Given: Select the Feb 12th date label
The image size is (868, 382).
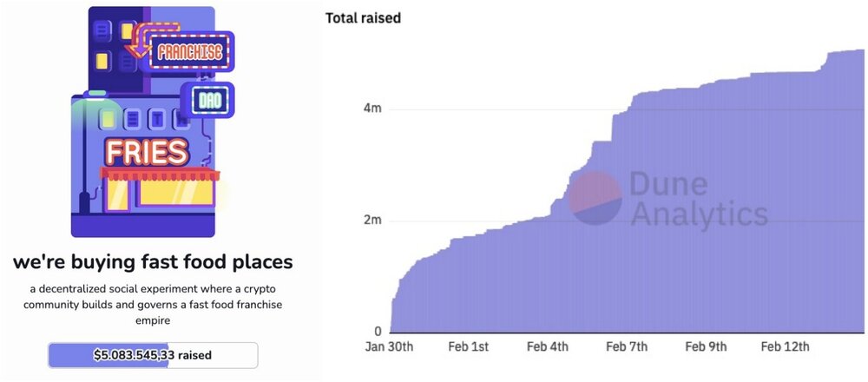Looking at the screenshot, I should coord(785,347).
